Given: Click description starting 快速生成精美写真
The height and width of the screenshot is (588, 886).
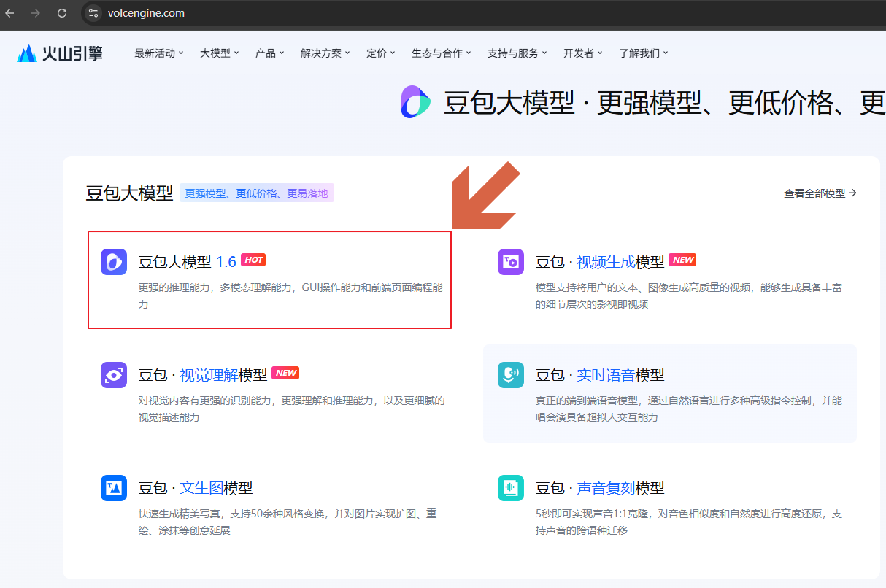Looking at the screenshot, I should tap(288, 522).
